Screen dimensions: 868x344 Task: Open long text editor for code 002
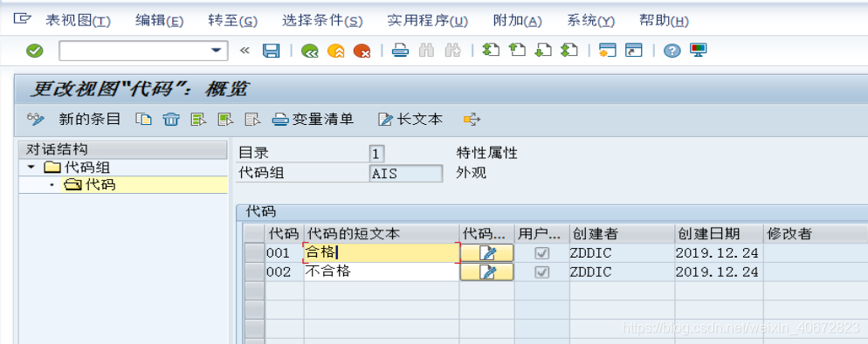coord(487,272)
